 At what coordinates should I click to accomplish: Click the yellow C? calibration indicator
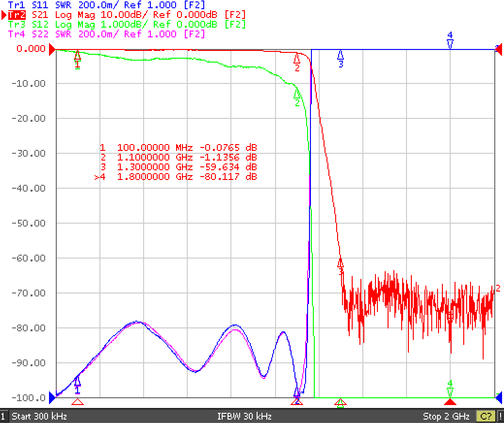[486, 416]
